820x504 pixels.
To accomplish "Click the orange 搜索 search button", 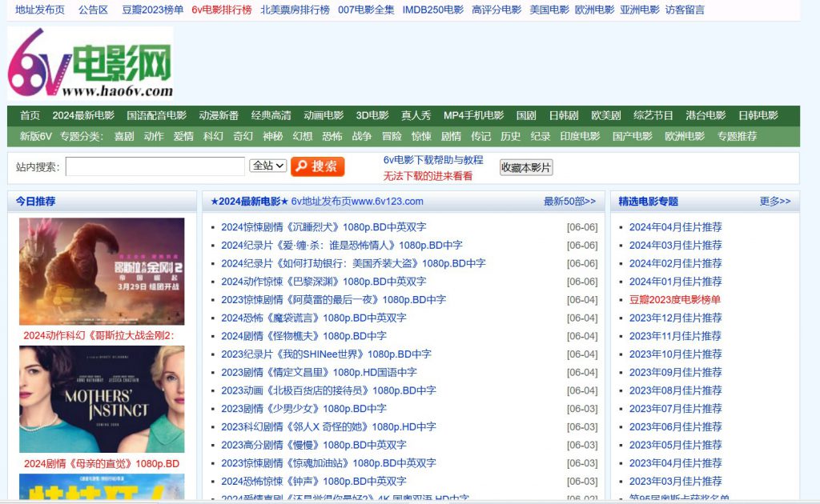I will pos(317,166).
